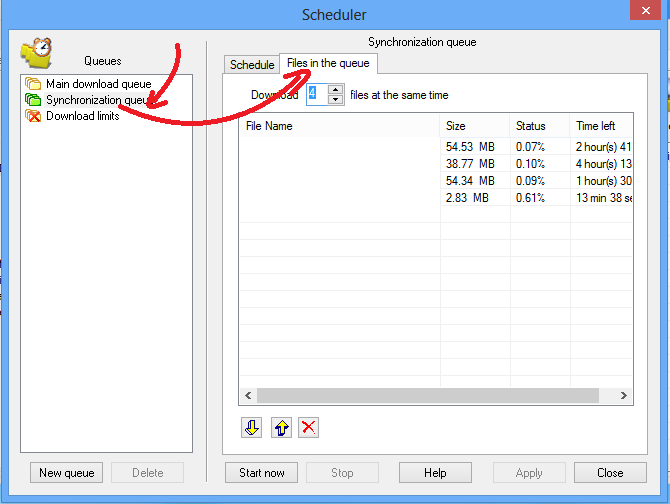Click right arrow of horizontal scrollbar

pyautogui.click(x=623, y=396)
